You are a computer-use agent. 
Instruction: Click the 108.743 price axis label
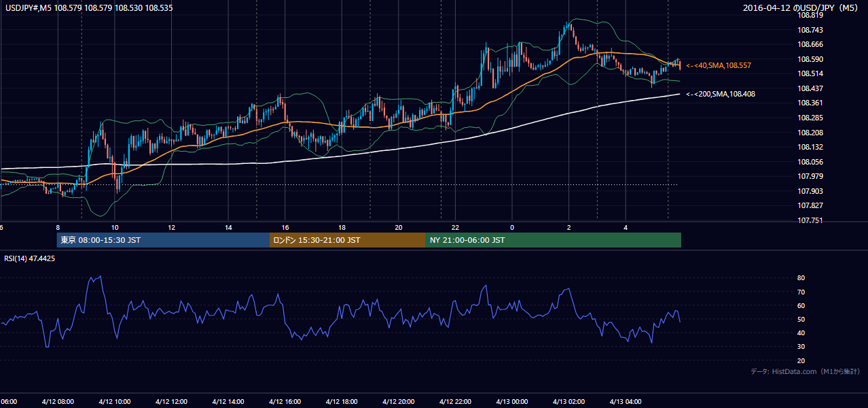[811, 30]
